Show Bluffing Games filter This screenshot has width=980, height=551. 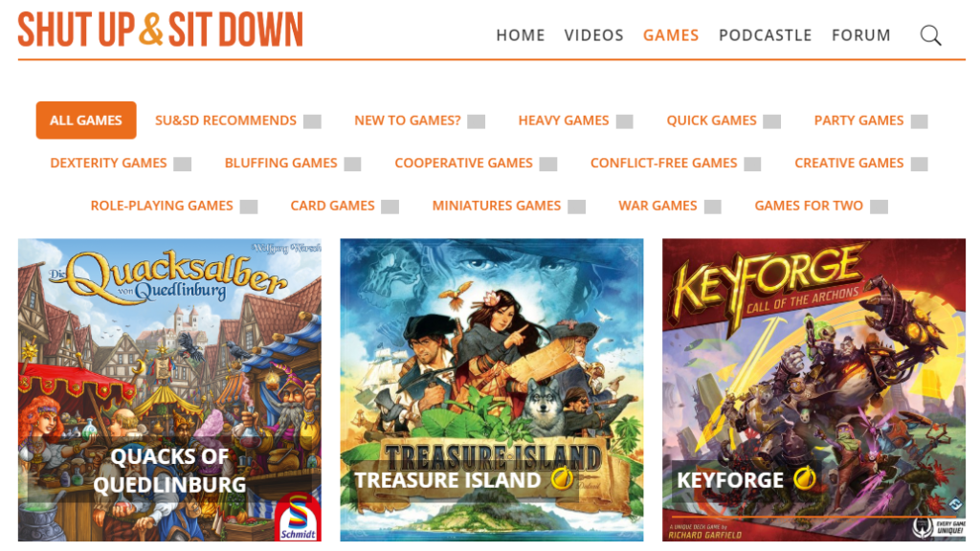coord(280,163)
